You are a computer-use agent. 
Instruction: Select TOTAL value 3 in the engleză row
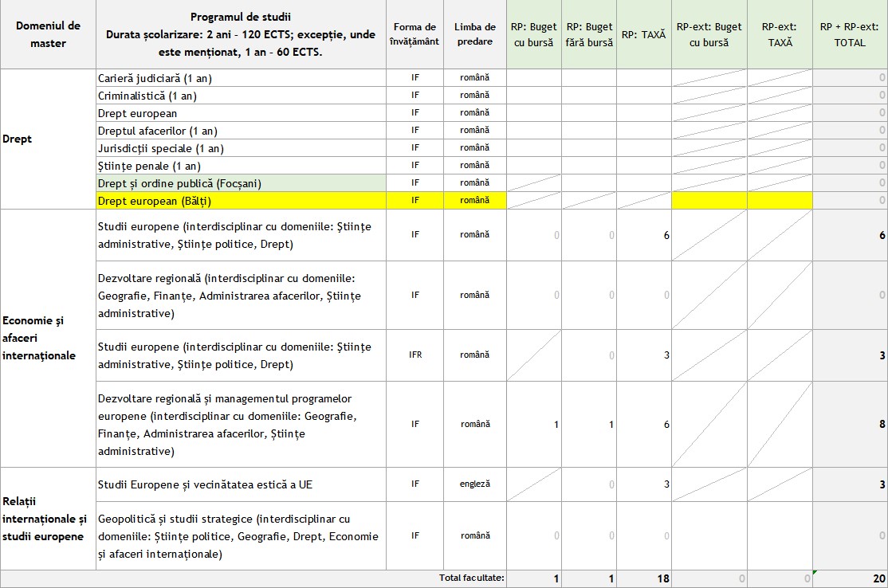[x=850, y=484]
